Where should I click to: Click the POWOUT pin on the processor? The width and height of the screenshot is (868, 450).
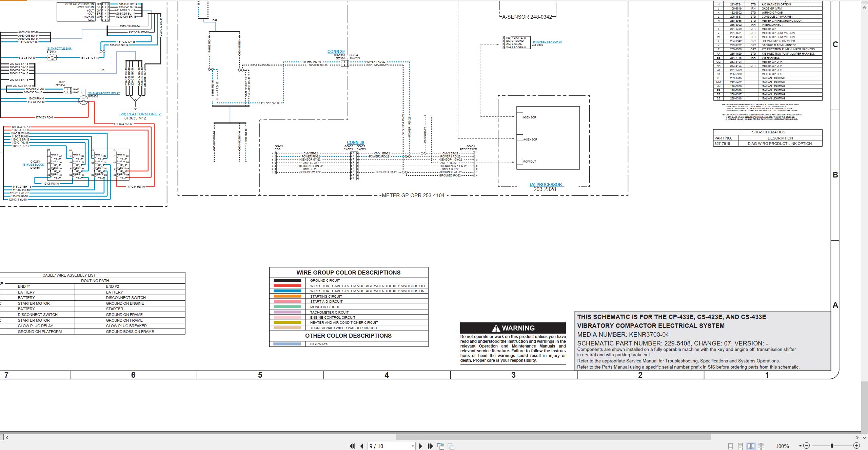pyautogui.click(x=520, y=161)
